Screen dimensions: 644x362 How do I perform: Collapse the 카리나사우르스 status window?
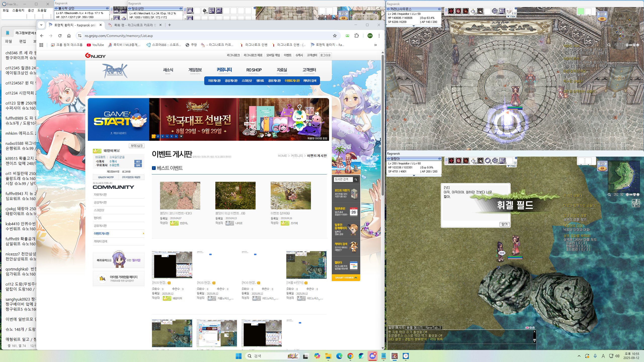coord(439,9)
